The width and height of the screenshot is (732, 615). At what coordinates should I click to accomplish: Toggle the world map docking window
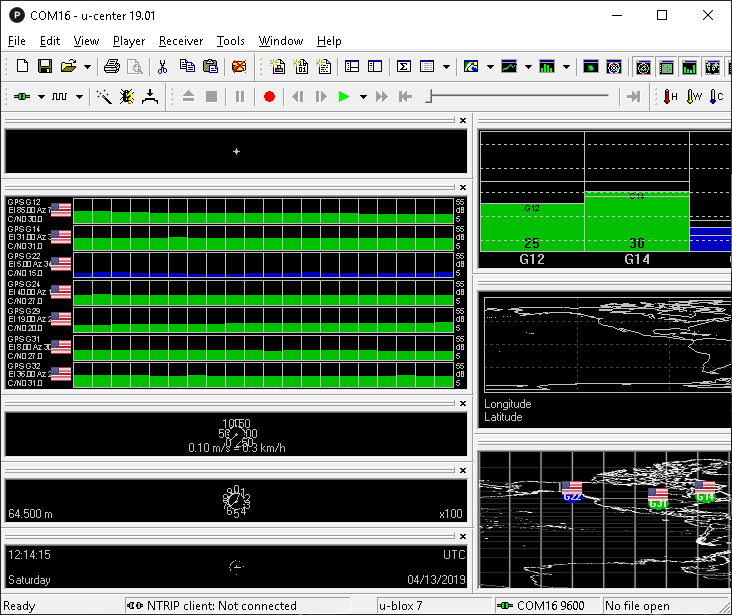(713, 67)
